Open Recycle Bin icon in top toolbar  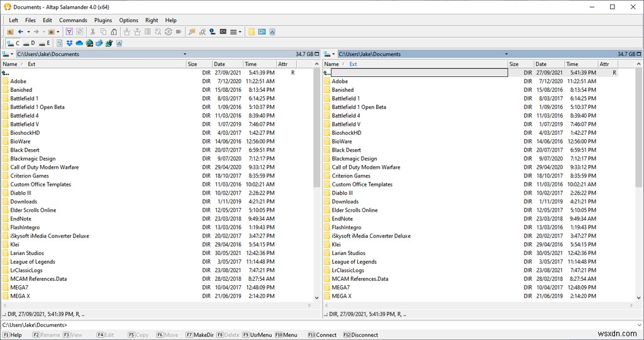point(272,31)
